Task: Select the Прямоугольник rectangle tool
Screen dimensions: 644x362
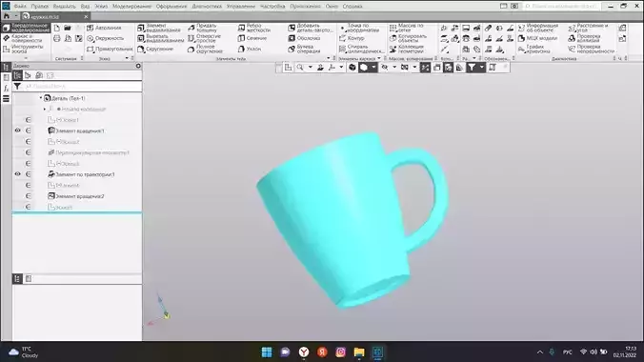Action: pyautogui.click(x=110, y=49)
